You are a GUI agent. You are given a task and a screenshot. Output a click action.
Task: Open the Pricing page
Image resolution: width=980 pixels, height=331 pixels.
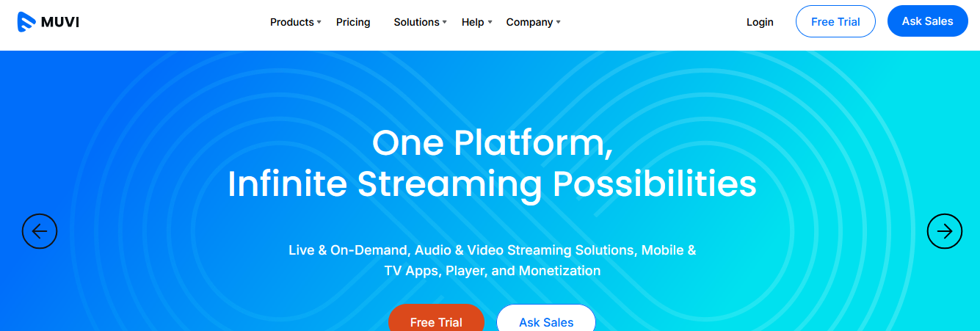(x=353, y=22)
